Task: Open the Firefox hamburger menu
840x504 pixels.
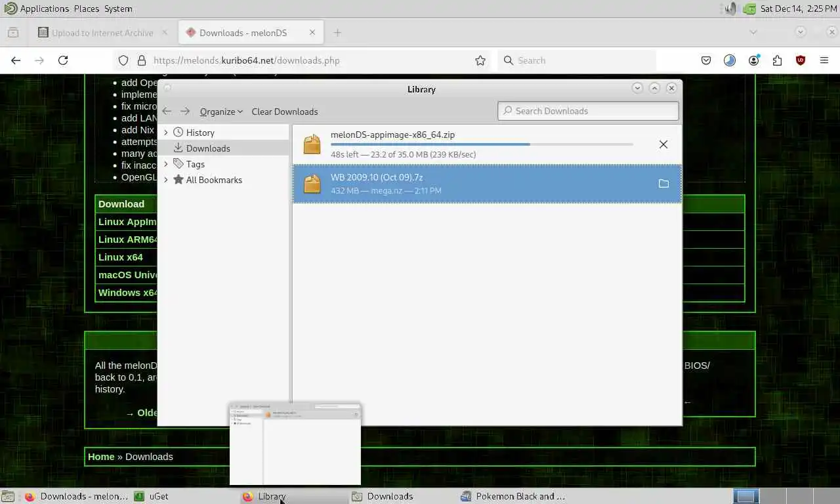Action: coord(824,60)
